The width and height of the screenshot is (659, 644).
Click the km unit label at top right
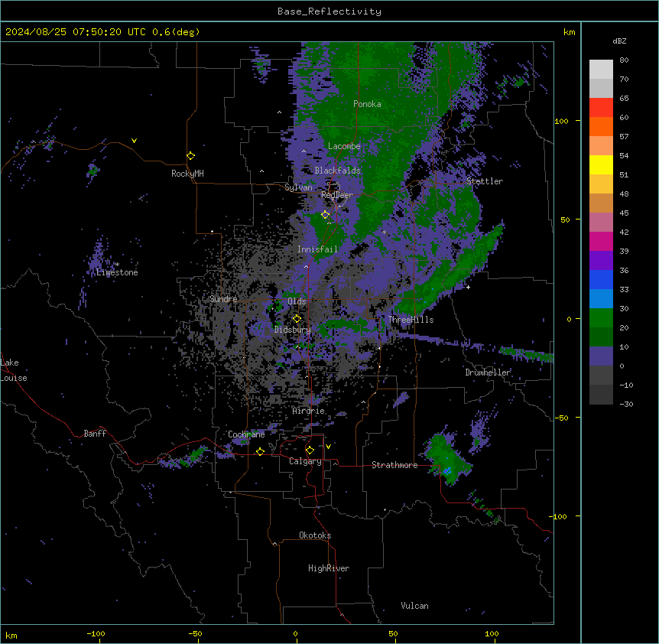tap(570, 32)
